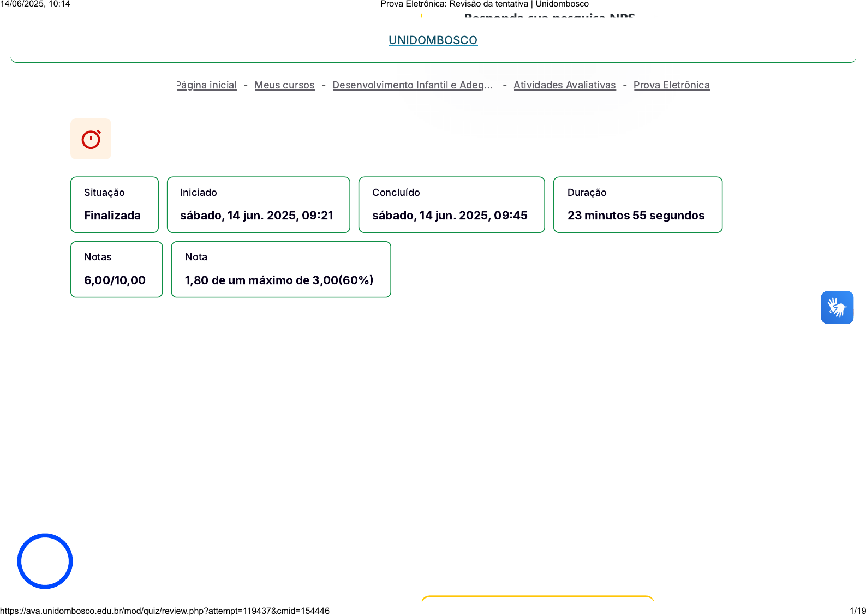
Task: Select the Situação Finalizada card
Action: click(114, 205)
